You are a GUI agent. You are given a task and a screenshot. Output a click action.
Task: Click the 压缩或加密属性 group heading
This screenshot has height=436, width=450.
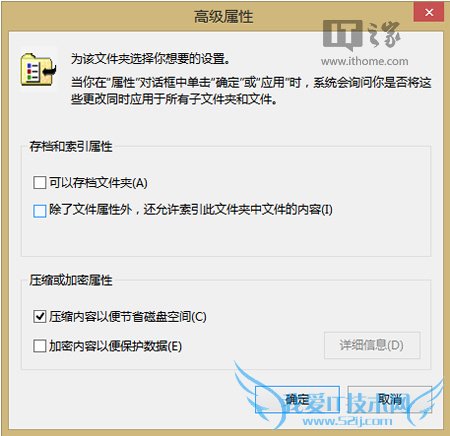pos(71,280)
